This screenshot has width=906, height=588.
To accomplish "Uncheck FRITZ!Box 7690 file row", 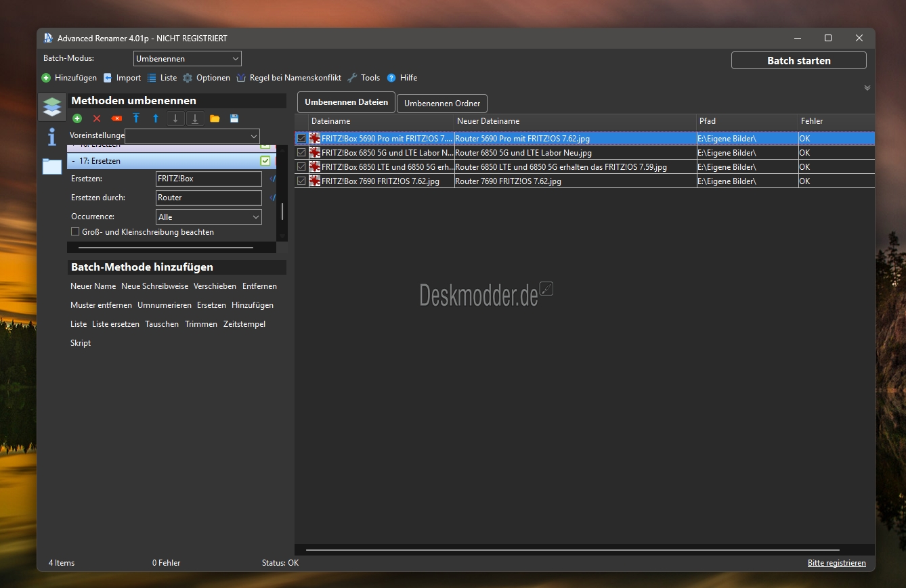I will (301, 181).
